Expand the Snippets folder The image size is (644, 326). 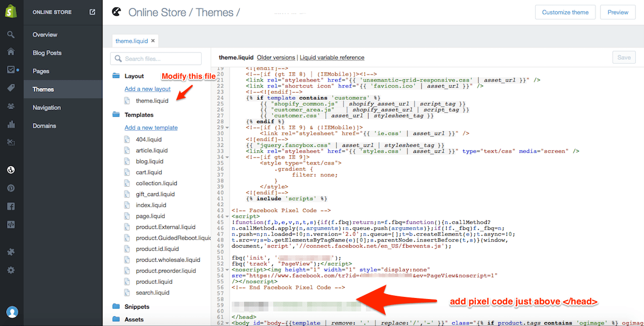point(116,306)
